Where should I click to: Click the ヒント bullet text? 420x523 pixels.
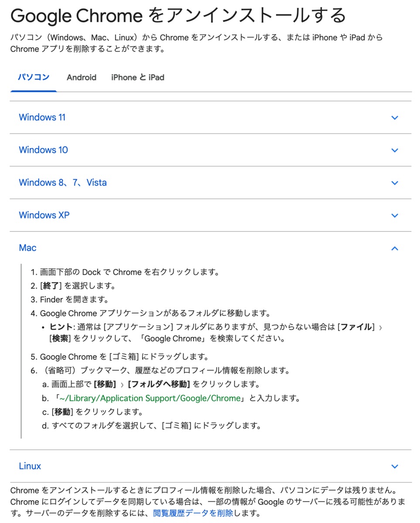point(216,333)
